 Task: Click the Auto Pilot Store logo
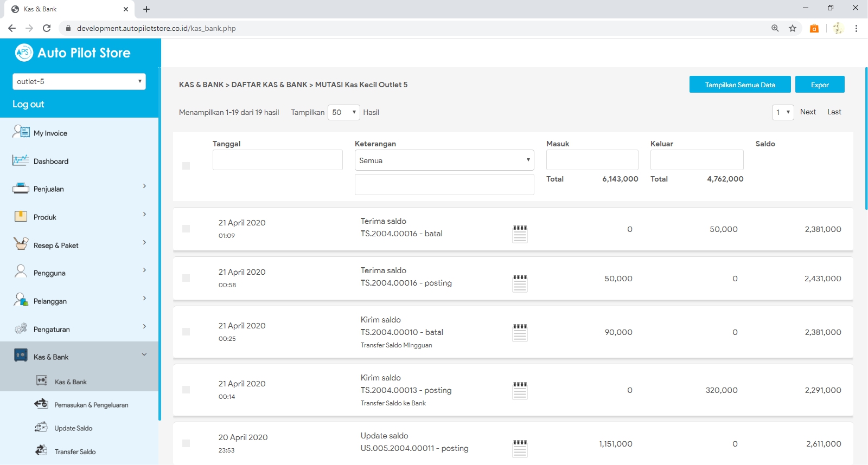pyautogui.click(x=73, y=53)
